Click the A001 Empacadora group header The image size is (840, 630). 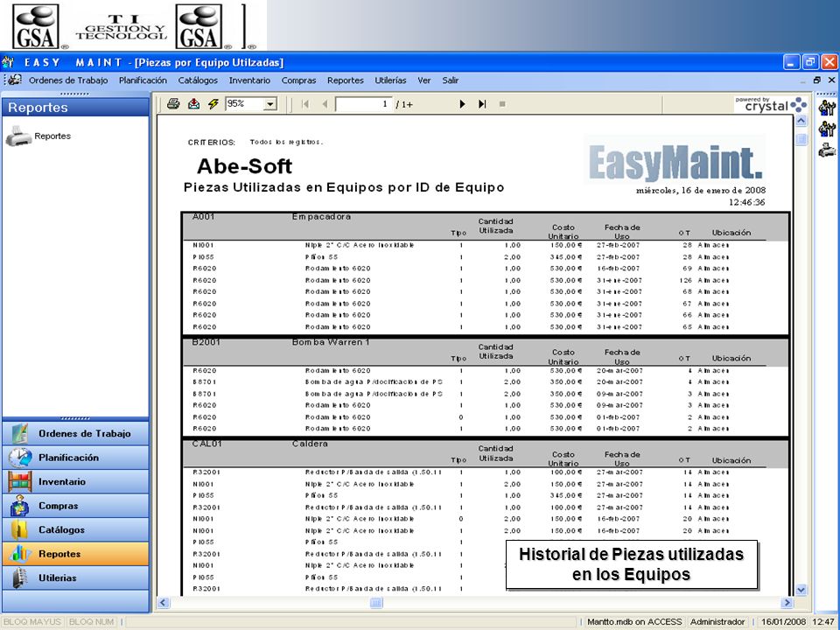(x=486, y=227)
